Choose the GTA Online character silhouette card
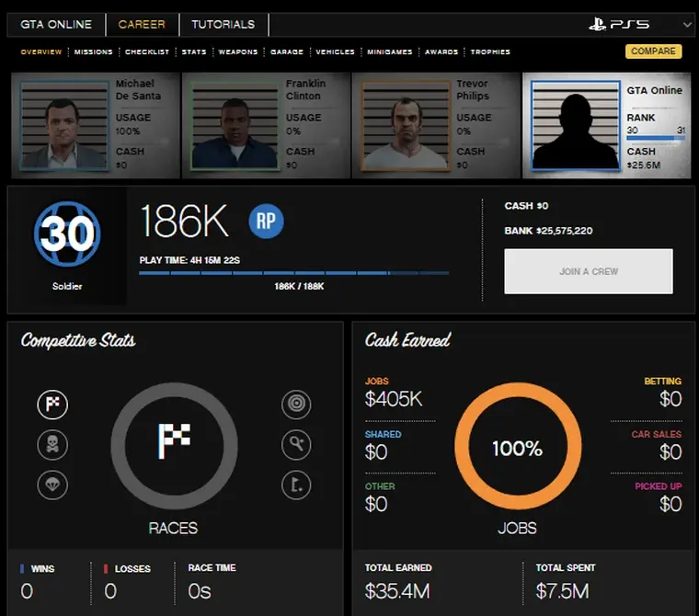This screenshot has width=699, height=616. tap(606, 126)
